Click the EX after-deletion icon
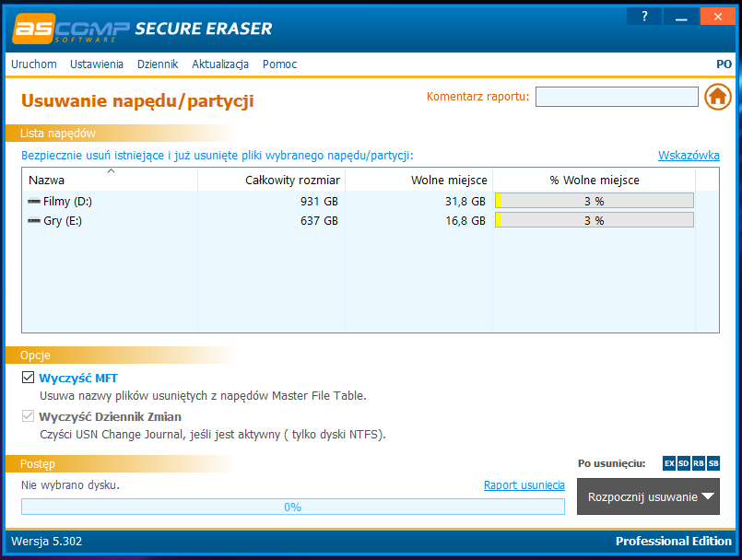The height and width of the screenshot is (560, 742). click(669, 463)
